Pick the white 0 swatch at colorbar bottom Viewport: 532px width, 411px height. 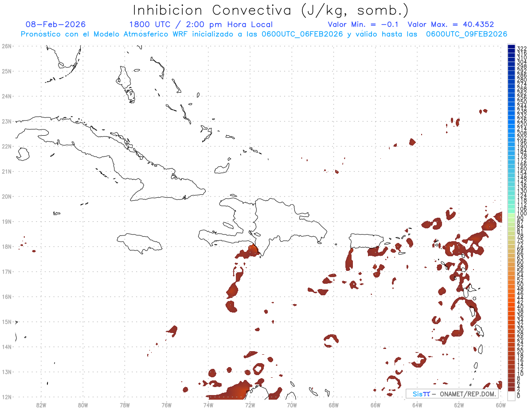512,396
